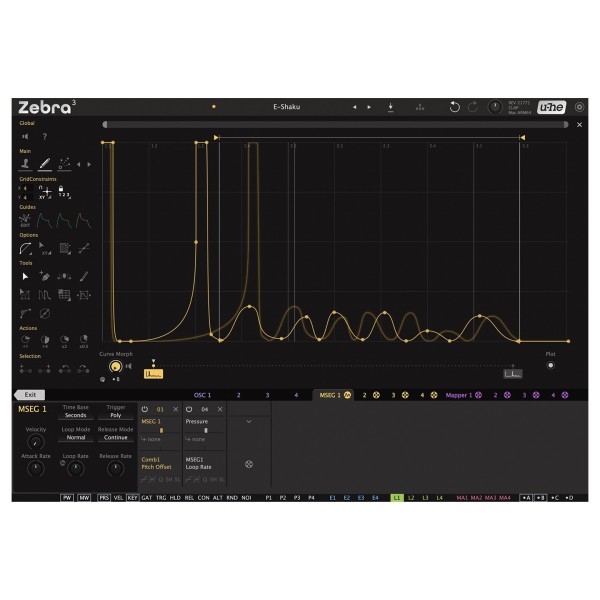Click the undo icon in the header

[x=455, y=107]
